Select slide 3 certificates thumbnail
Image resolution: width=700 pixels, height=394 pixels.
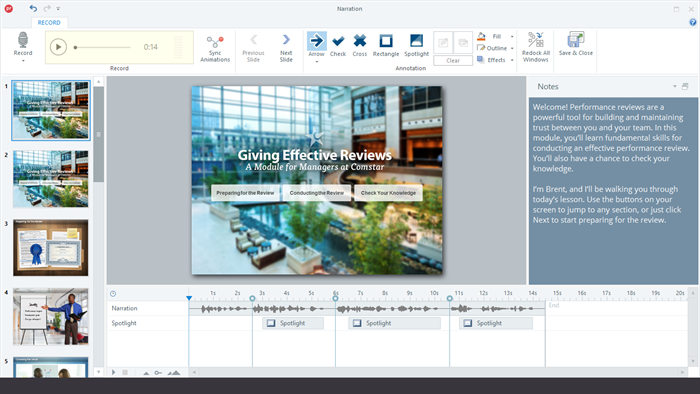(x=50, y=248)
